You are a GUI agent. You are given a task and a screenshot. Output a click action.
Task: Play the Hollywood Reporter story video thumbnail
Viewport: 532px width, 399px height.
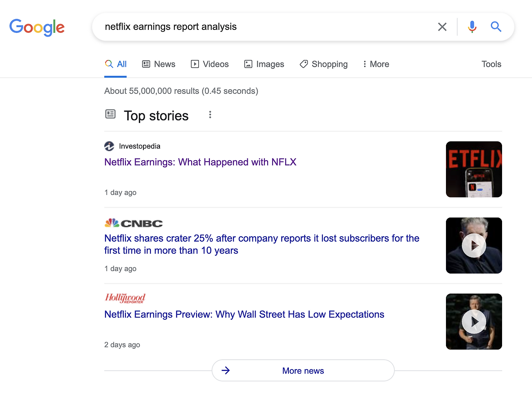click(474, 322)
